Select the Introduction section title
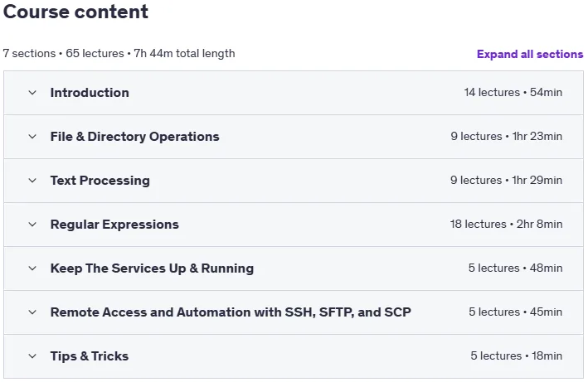Image resolution: width=588 pixels, height=382 pixels. (x=90, y=93)
